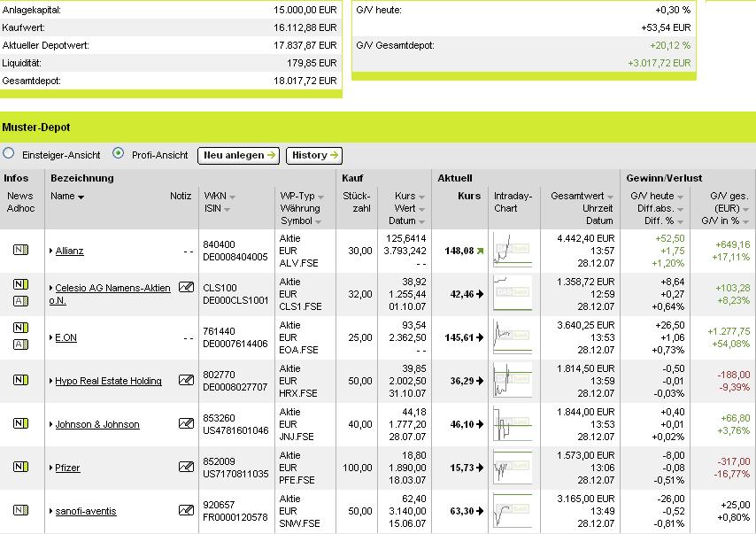Open Celesio AG Namens-Aktien link
This screenshot has height=534, width=756.
click(x=112, y=288)
